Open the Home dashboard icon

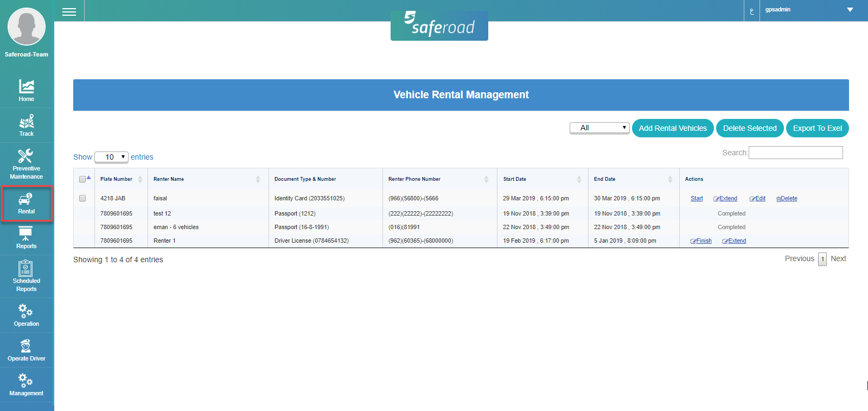click(x=26, y=87)
